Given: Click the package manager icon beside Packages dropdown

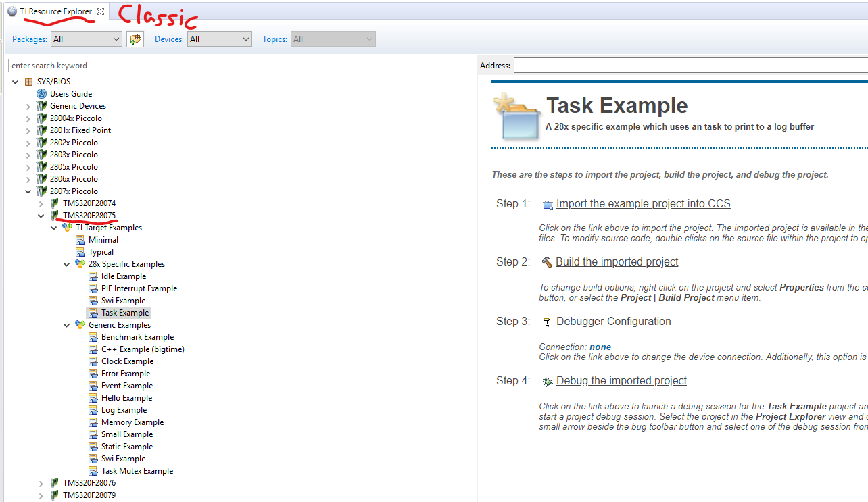Looking at the screenshot, I should [x=135, y=39].
